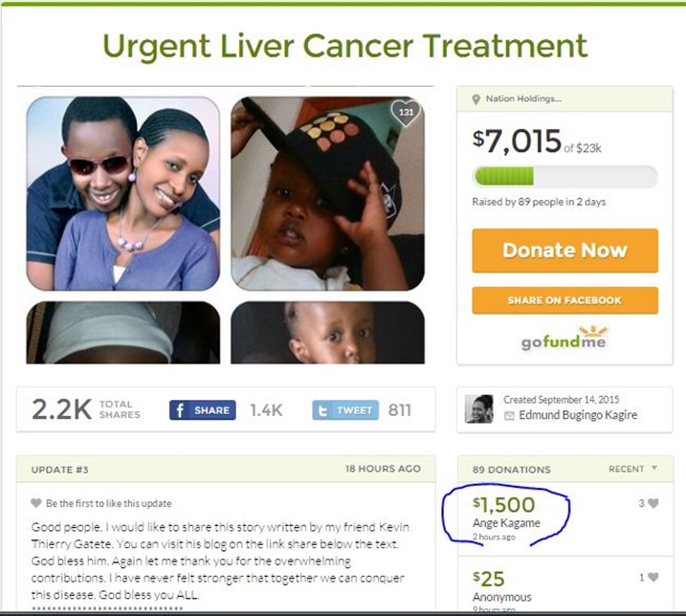686x616 pixels.
Task: Open the couple photo thumbnail
Action: coord(122,193)
